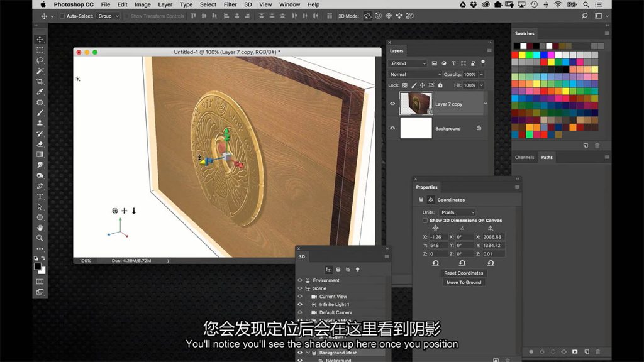Open the Photoshop CC application menu
Image resolution: width=644 pixels, height=362 pixels.
point(74,4)
